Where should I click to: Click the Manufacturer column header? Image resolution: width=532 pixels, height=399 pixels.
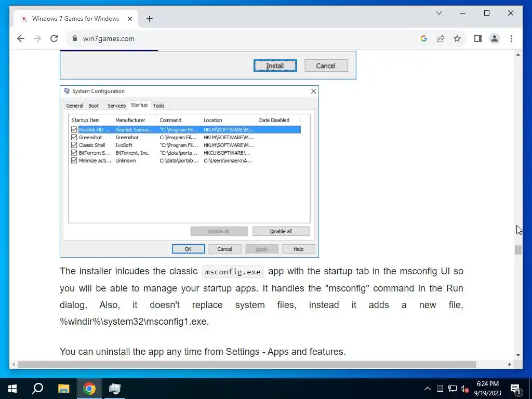tap(135, 120)
